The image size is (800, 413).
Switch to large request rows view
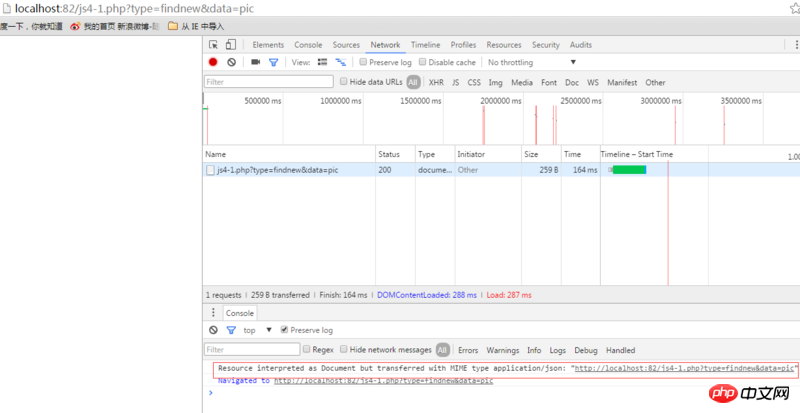click(323, 62)
